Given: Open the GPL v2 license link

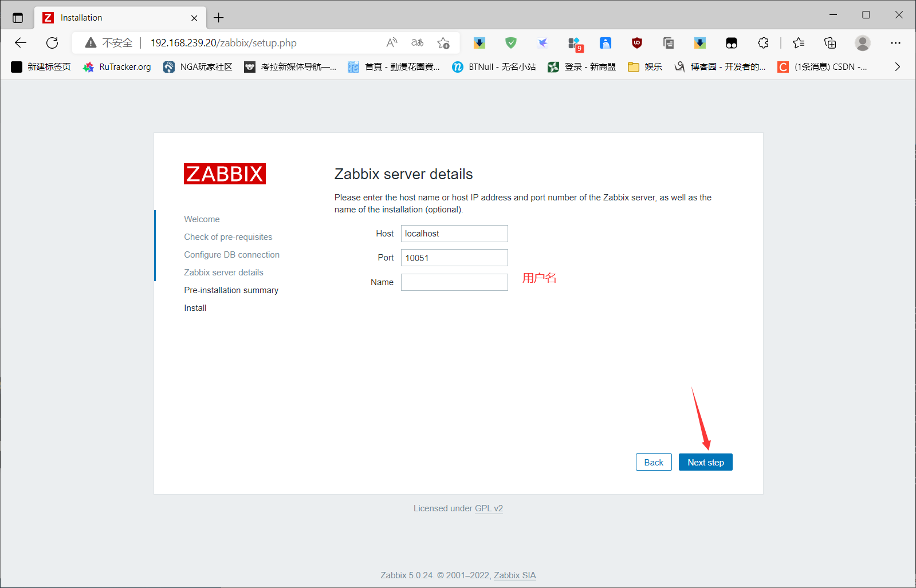Looking at the screenshot, I should point(489,508).
